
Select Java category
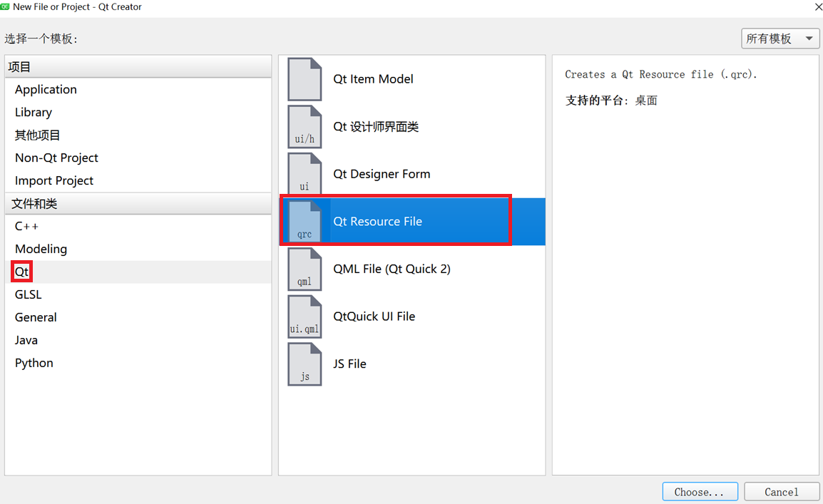138,340
